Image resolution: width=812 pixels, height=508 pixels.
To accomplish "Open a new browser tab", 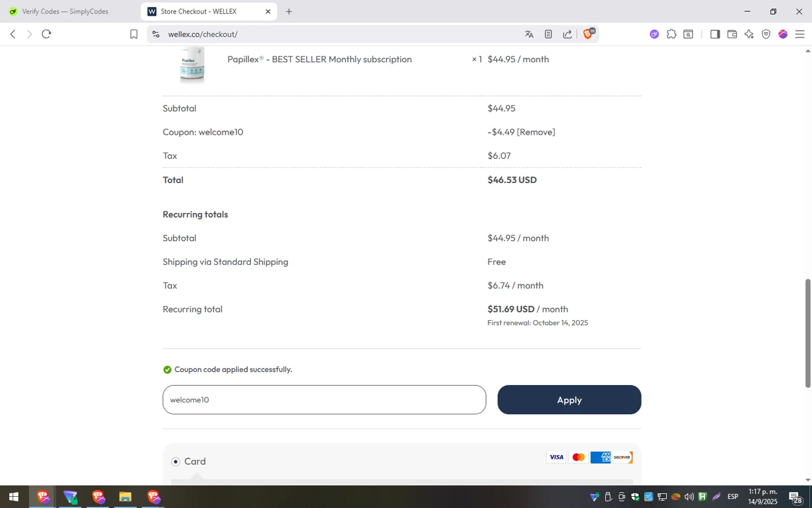I will click(289, 11).
